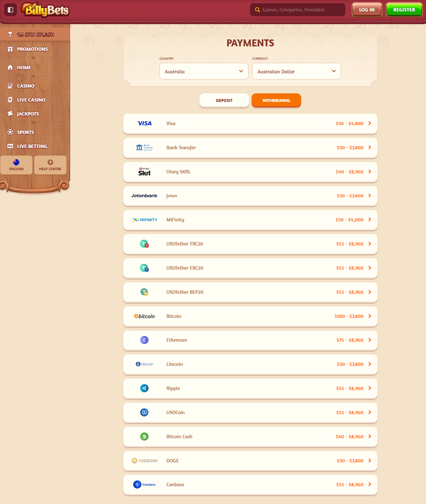
Task: Click the Live Betting live icon
Action: click(10, 146)
